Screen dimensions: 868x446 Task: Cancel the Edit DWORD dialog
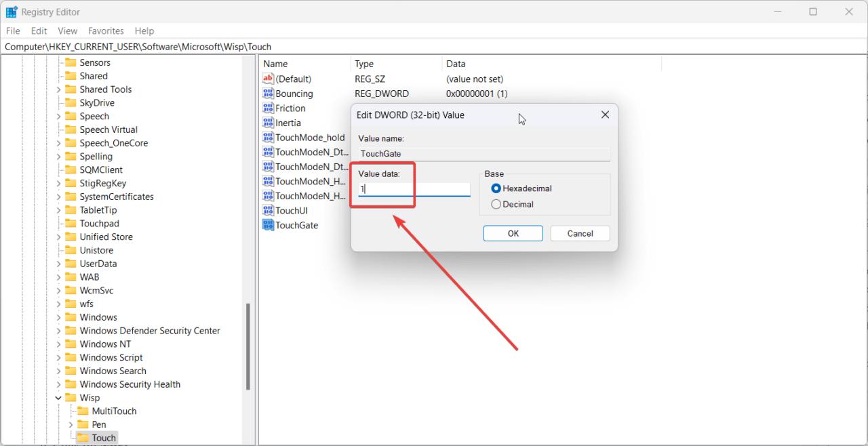pos(580,233)
